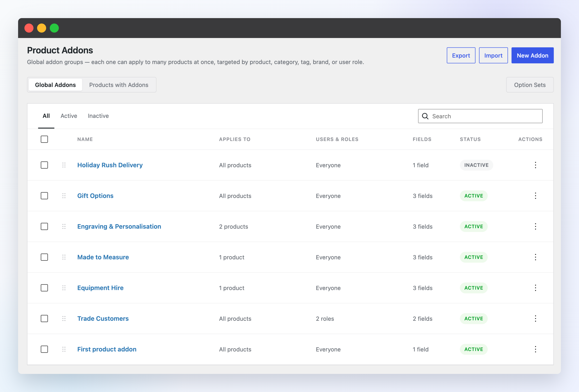Click the Trade Customers reorder handle
Image resolution: width=579 pixels, height=392 pixels.
(64, 318)
